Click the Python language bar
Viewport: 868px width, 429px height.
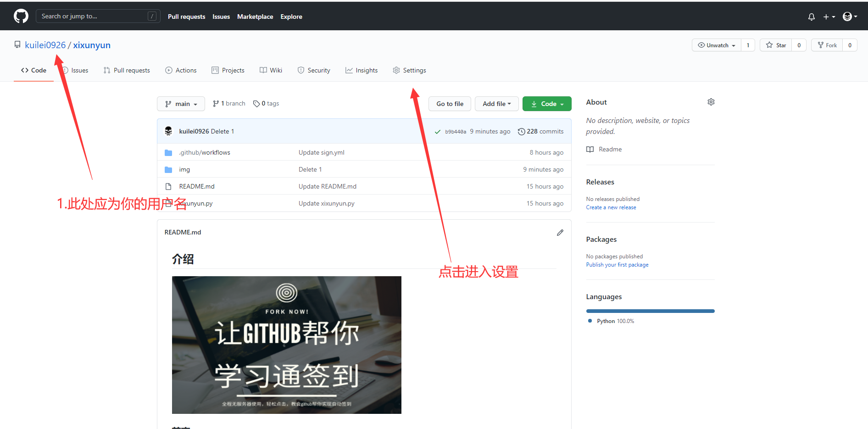pos(651,311)
